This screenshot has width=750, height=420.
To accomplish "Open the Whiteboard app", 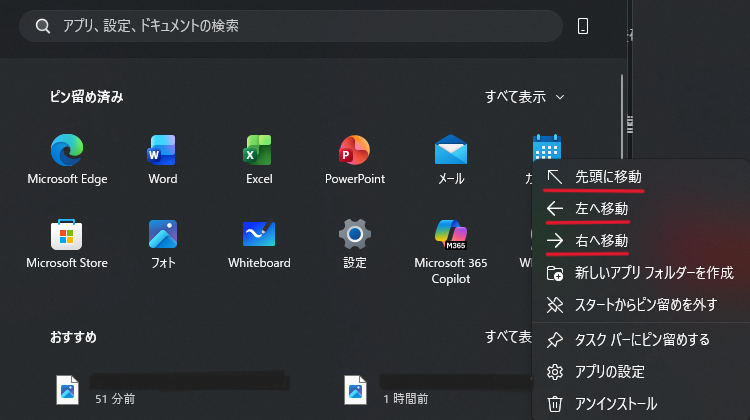I will (259, 243).
